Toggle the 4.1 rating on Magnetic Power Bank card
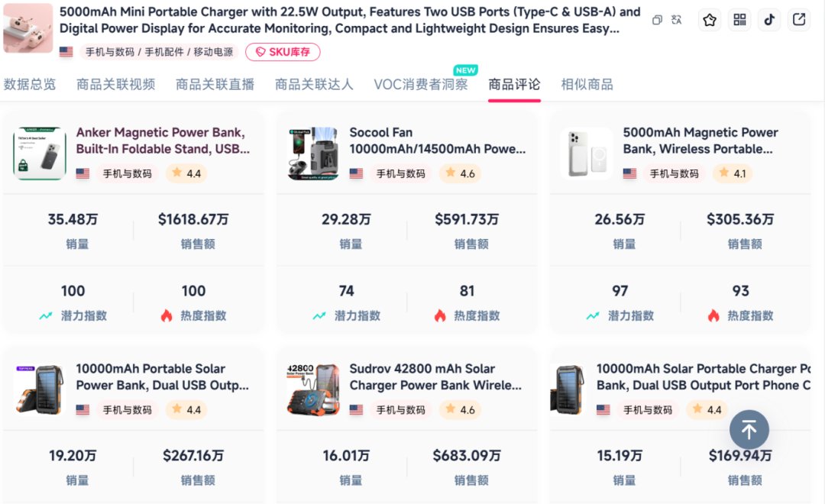825x504 pixels. pos(732,173)
